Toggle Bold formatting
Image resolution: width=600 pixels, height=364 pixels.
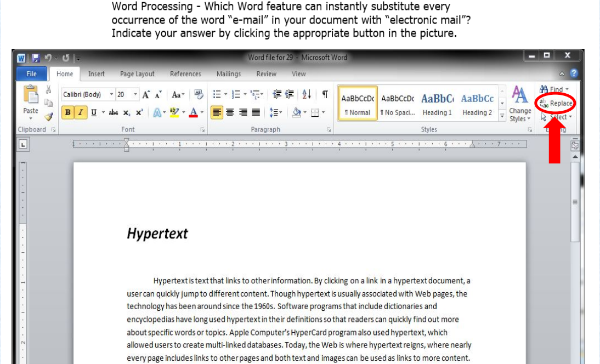click(67, 112)
